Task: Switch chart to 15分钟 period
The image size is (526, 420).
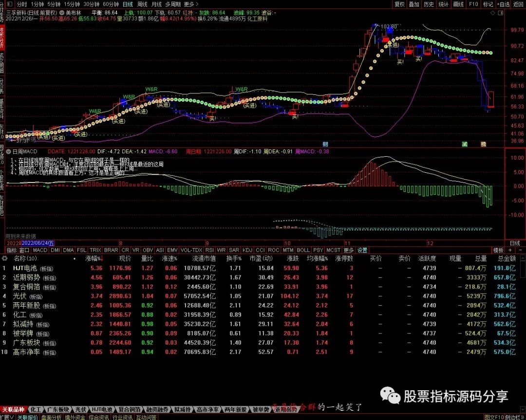Action: pyautogui.click(x=72, y=4)
